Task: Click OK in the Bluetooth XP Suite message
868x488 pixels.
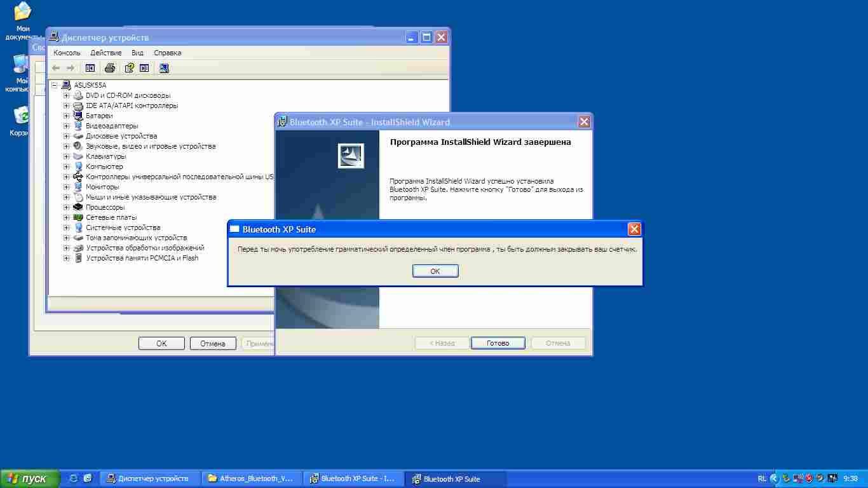Action: [x=435, y=271]
